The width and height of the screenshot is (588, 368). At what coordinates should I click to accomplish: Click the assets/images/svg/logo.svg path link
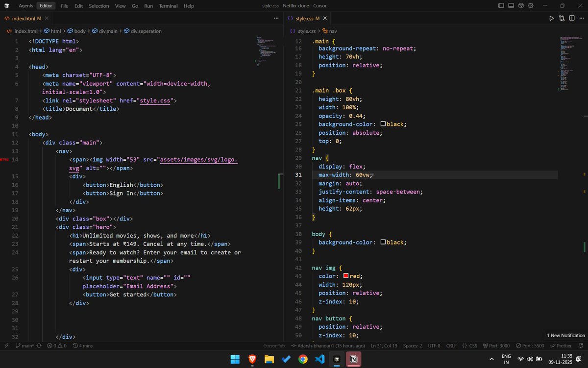198,159
